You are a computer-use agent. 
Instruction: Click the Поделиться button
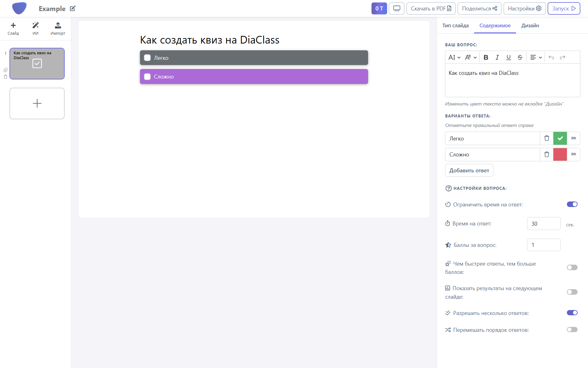[x=479, y=9]
